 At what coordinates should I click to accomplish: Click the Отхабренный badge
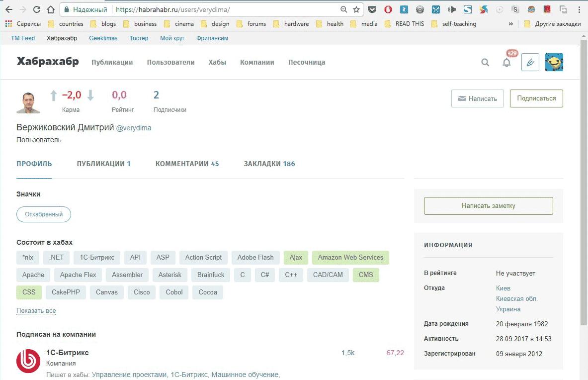pos(44,214)
